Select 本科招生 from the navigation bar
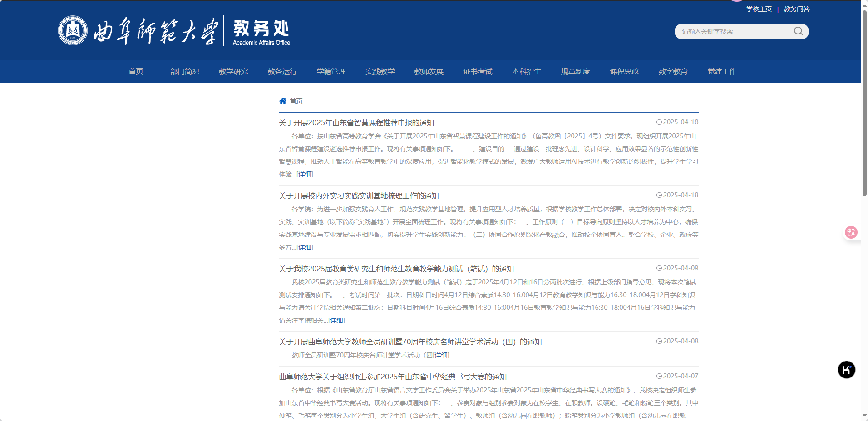This screenshot has width=868, height=421. [x=526, y=71]
